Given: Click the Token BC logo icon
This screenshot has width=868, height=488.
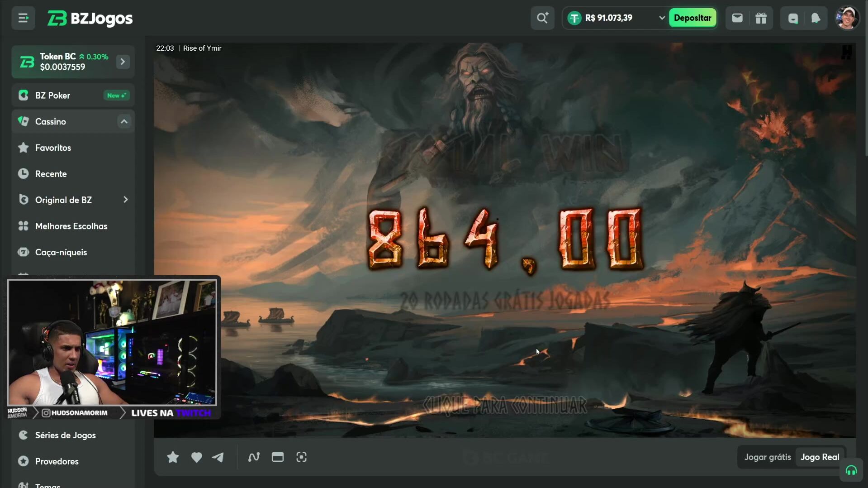Looking at the screenshot, I should pos(27,62).
